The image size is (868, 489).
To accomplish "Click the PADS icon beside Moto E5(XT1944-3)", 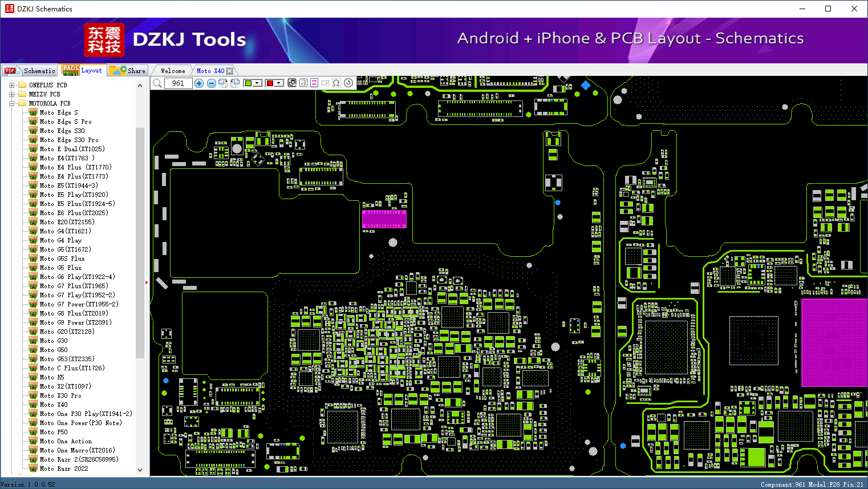I will [33, 185].
